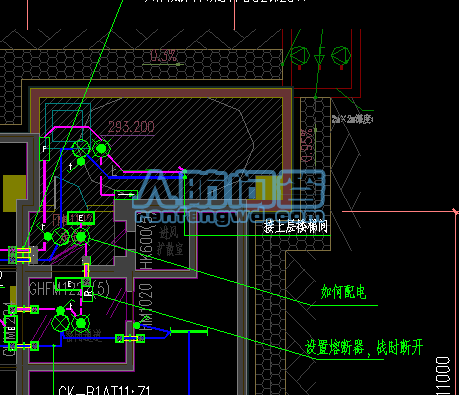Click the boxed R symbol near GHFM1221

pos(87,294)
